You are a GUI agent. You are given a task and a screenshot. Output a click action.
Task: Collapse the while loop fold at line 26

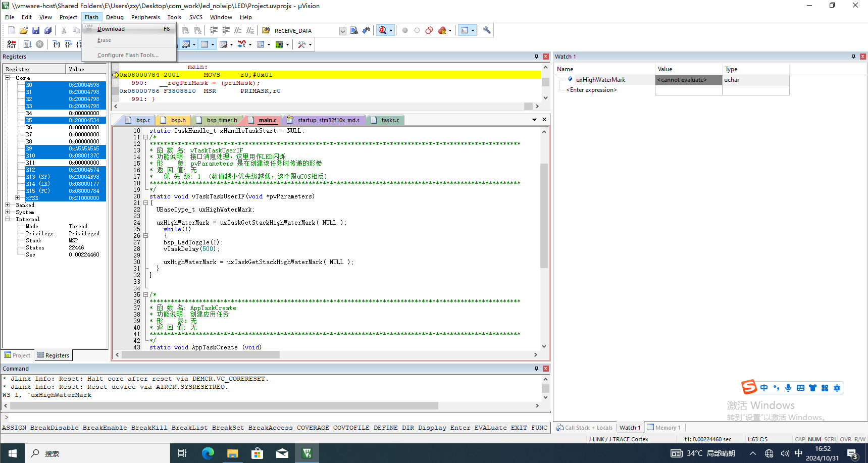point(145,236)
